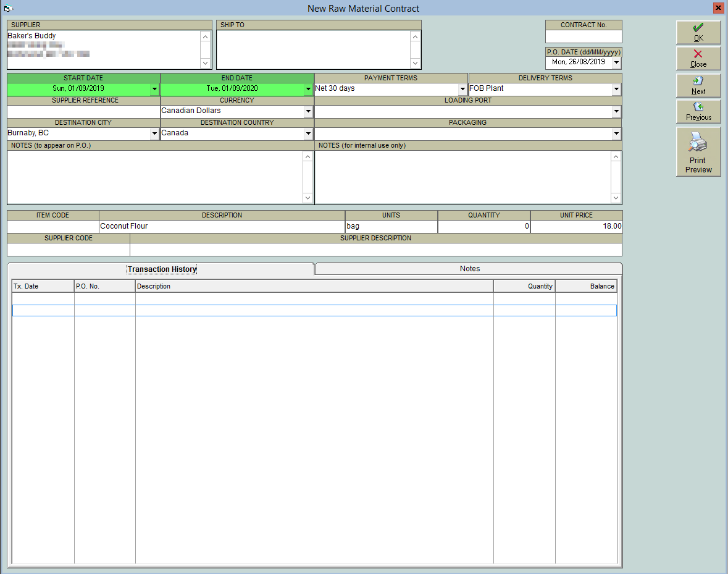Image resolution: width=728 pixels, height=574 pixels.
Task: Switch to the Notes tab
Action: tap(469, 269)
